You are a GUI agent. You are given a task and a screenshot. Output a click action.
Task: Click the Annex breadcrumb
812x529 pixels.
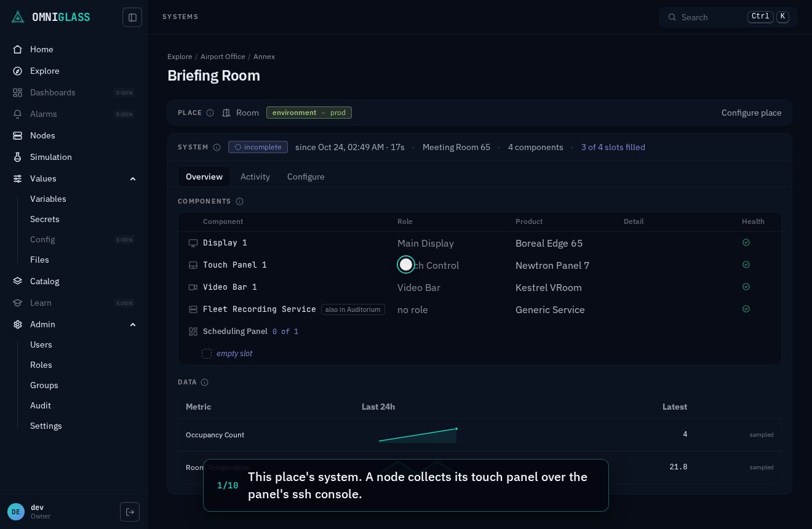coord(264,57)
